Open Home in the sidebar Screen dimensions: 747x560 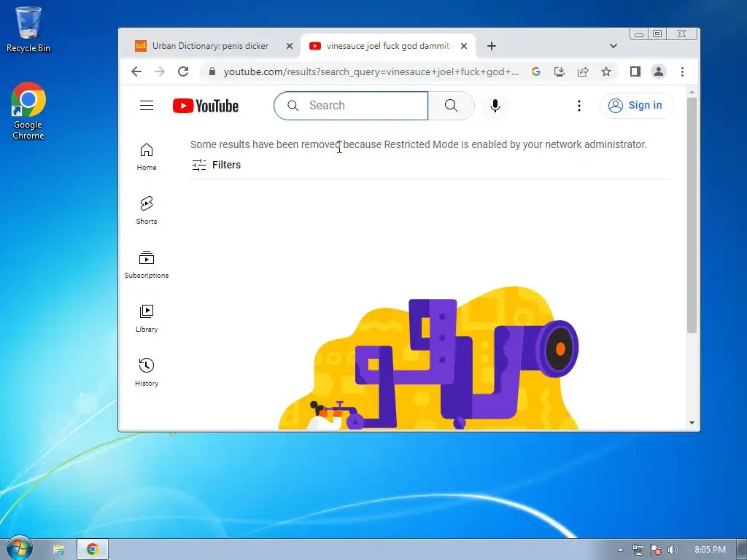click(x=146, y=157)
